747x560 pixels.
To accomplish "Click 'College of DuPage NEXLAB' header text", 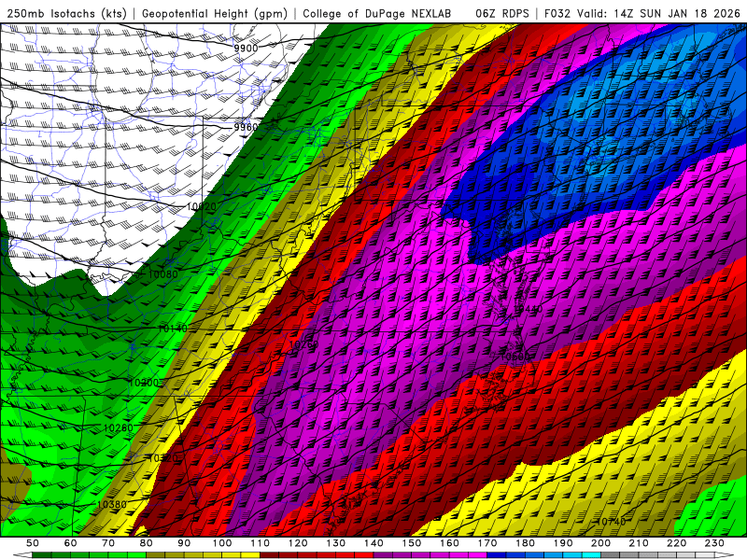I will (377, 13).
